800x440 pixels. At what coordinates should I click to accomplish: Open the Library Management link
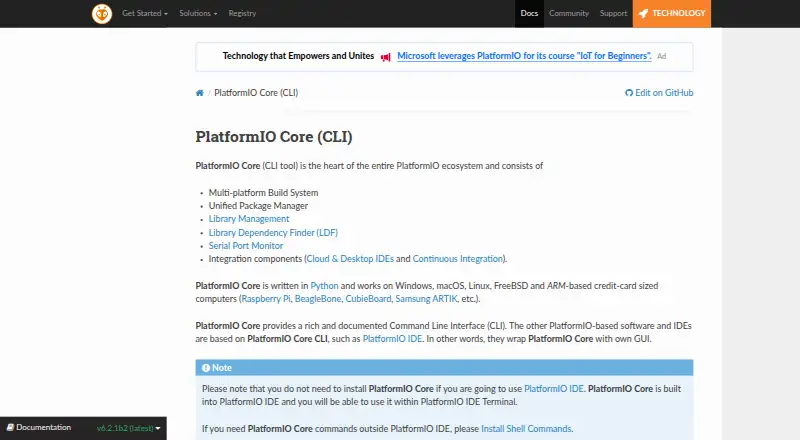(x=249, y=219)
